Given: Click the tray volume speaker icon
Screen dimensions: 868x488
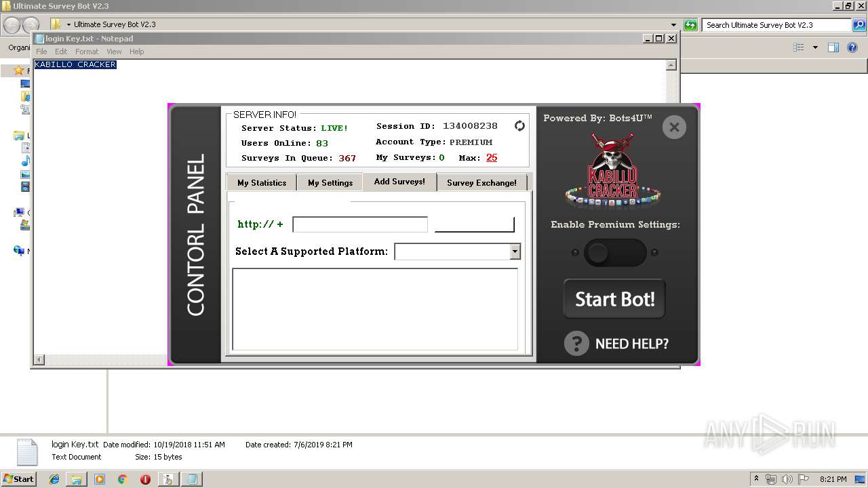Looking at the screenshot, I should point(787,479).
